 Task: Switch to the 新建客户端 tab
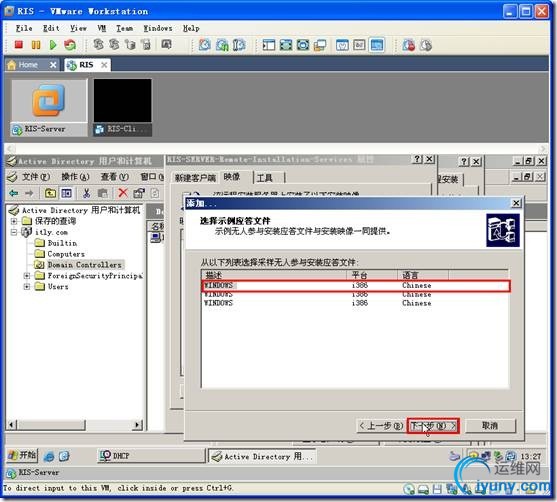[195, 178]
